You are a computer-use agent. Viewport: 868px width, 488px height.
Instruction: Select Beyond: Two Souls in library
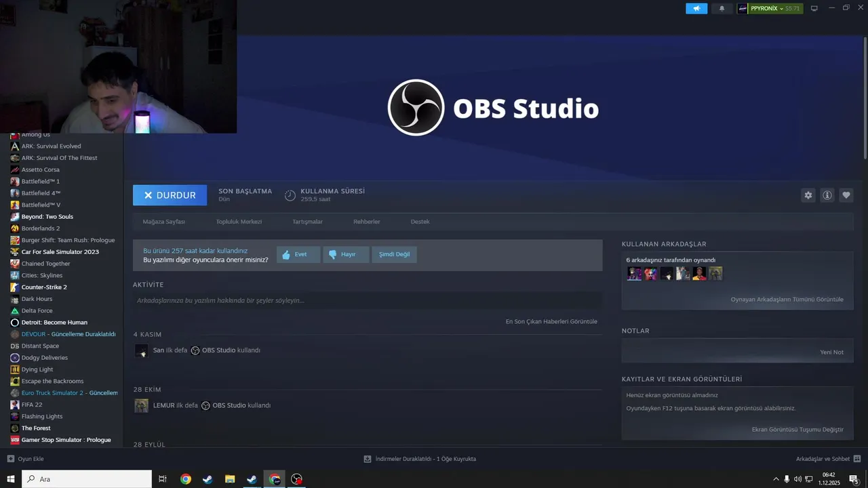click(x=47, y=217)
